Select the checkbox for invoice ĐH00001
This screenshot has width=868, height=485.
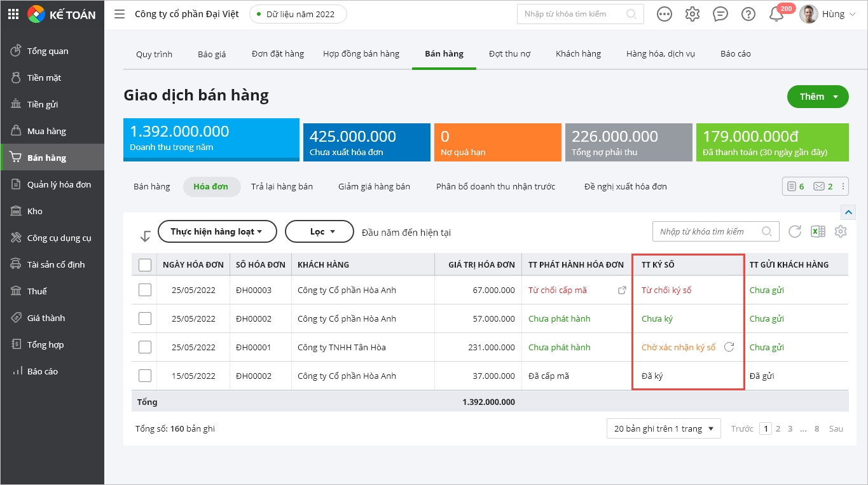(145, 347)
